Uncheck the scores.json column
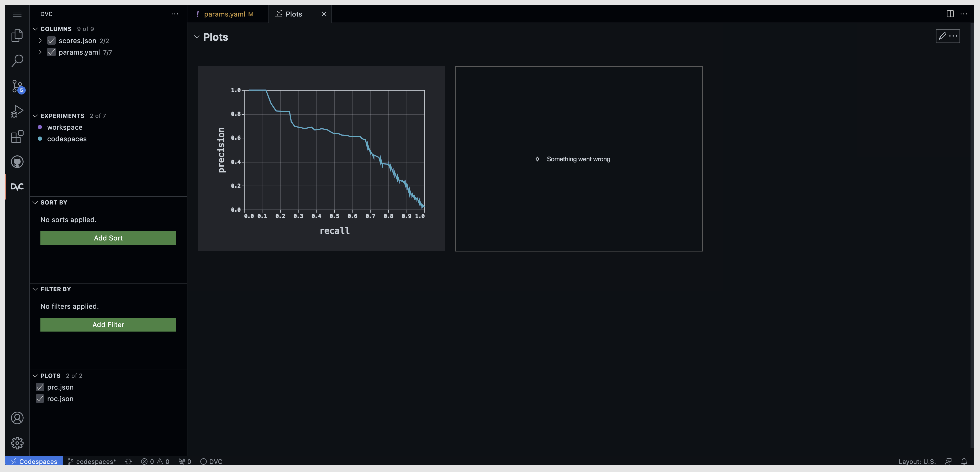980x472 pixels. [51, 40]
